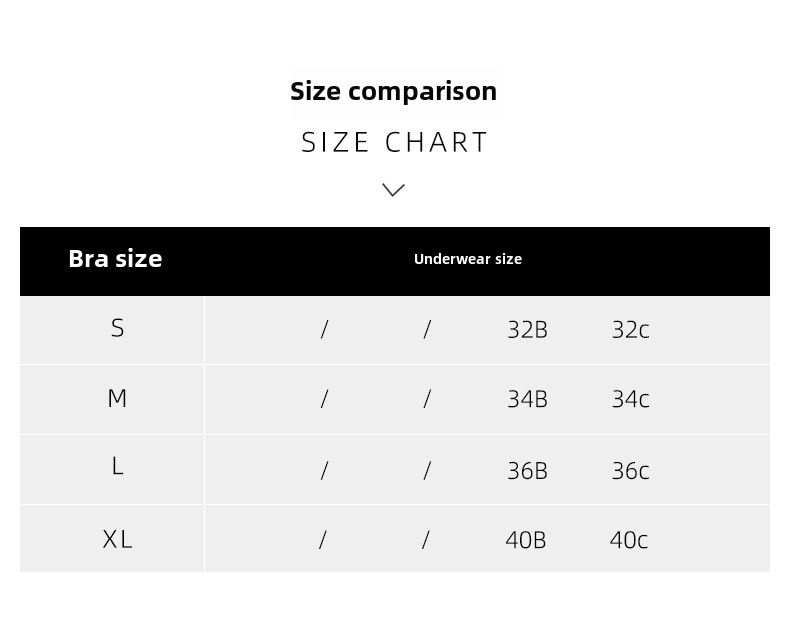The image size is (790, 617).
Task: Select the 40B size cell
Action: [525, 540]
